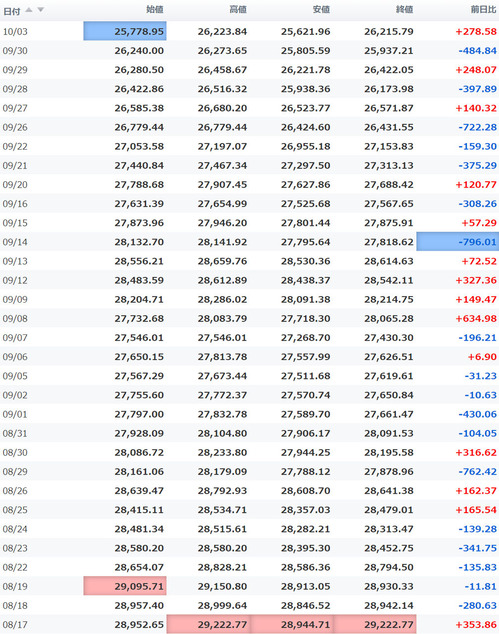Click the 08/26 date cell

(x=15, y=490)
